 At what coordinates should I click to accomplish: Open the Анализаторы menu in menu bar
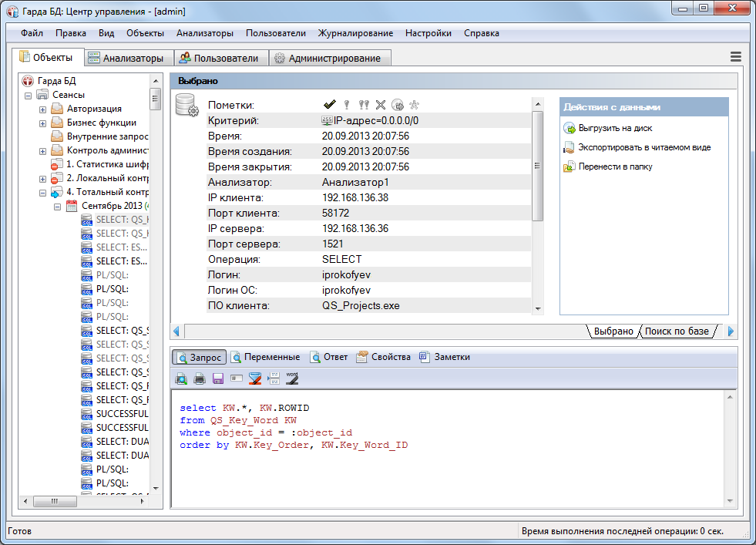point(204,33)
